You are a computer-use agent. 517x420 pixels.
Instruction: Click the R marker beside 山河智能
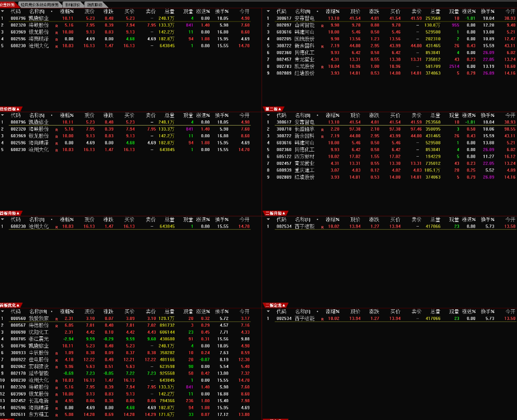[x=321, y=25]
